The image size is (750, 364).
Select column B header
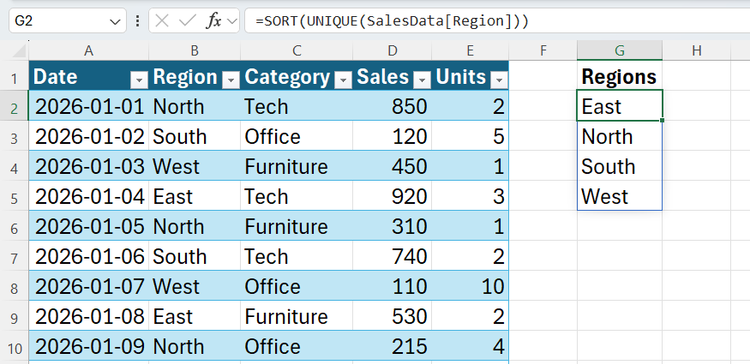[194, 51]
